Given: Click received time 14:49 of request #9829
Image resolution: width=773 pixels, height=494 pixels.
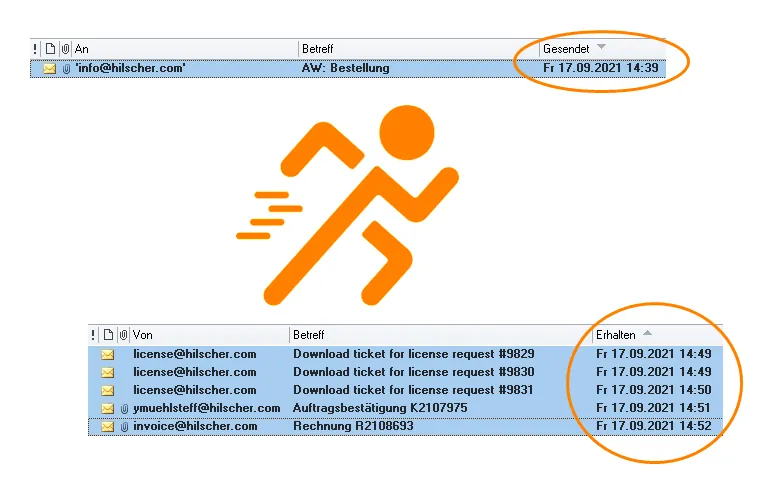Looking at the screenshot, I should 695,354.
